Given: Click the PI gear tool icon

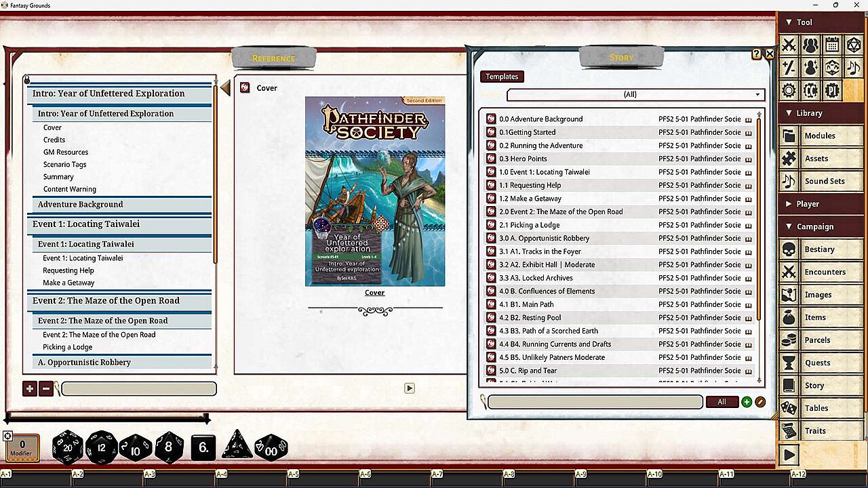Looking at the screenshot, I should (x=832, y=90).
